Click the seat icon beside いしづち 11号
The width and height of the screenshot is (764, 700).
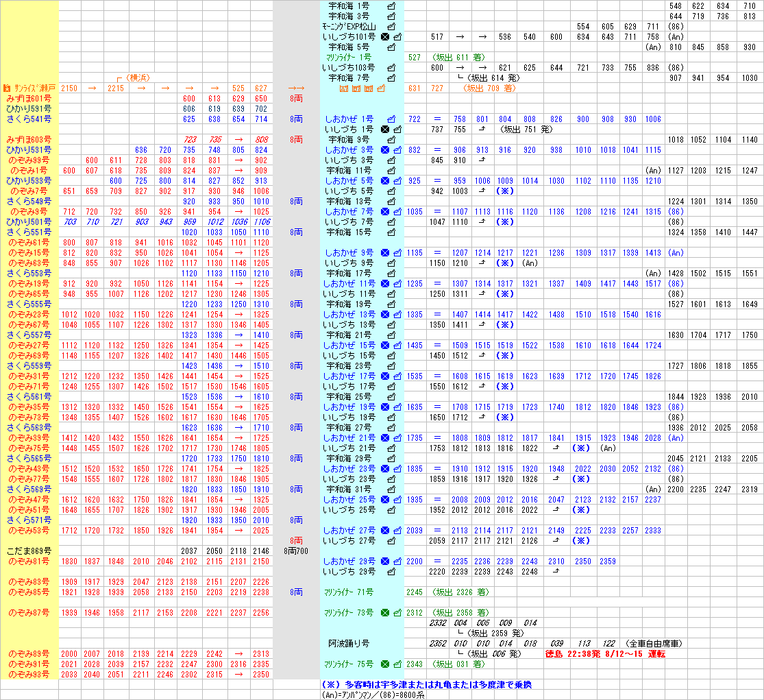click(x=391, y=294)
